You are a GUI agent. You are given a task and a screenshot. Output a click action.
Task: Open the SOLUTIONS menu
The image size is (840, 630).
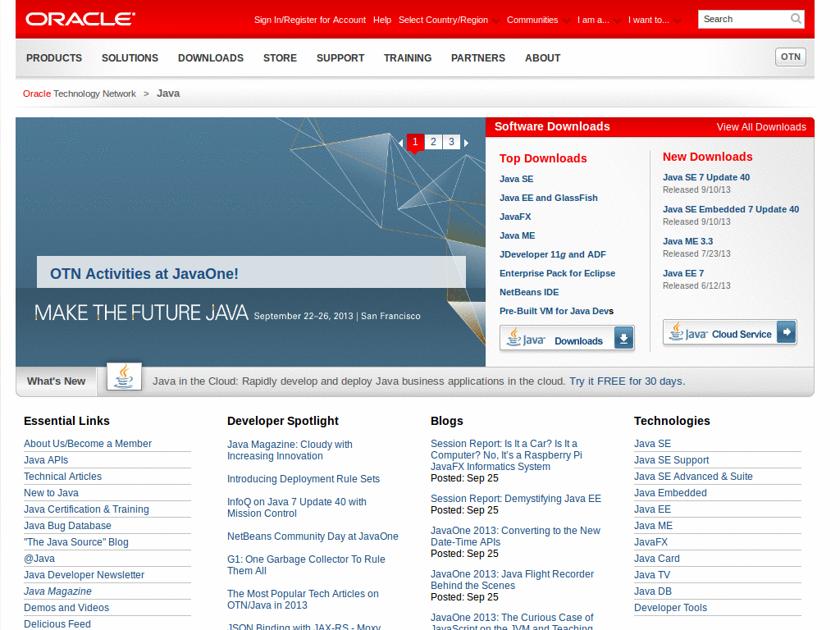point(130,58)
